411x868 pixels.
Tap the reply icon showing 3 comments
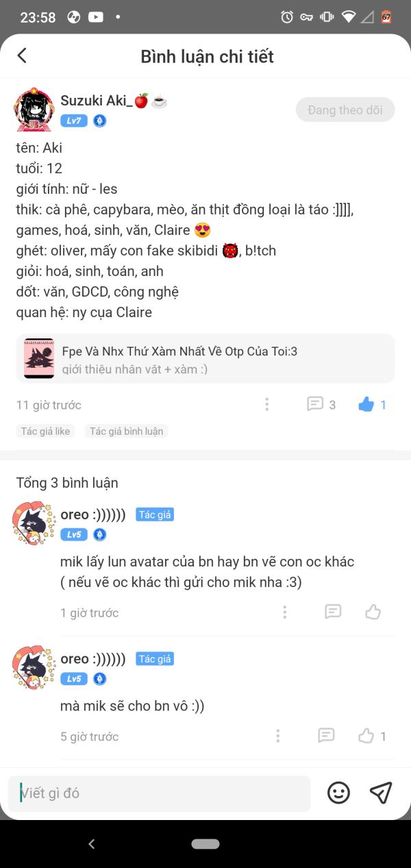click(x=321, y=405)
